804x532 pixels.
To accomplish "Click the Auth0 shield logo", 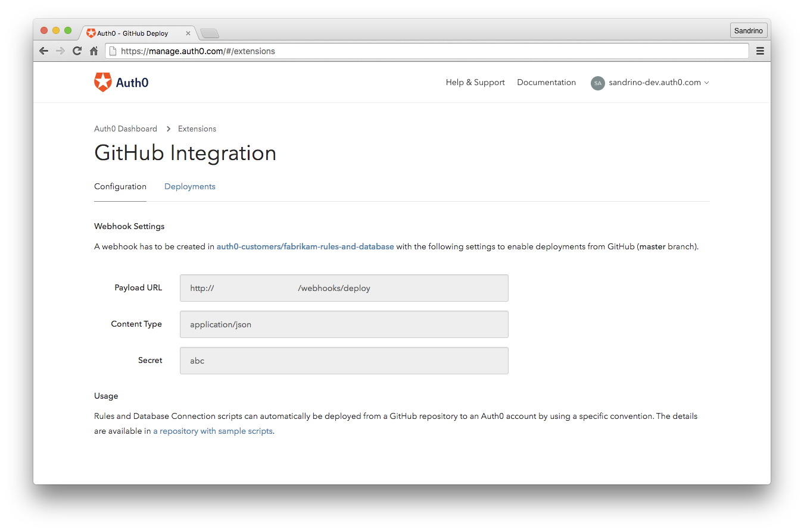I will [102, 82].
